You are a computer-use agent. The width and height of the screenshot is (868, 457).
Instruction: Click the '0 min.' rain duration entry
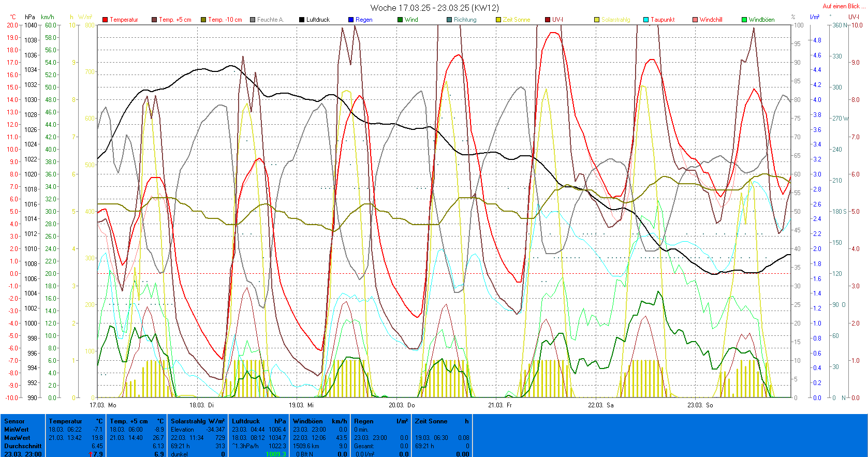click(x=361, y=430)
